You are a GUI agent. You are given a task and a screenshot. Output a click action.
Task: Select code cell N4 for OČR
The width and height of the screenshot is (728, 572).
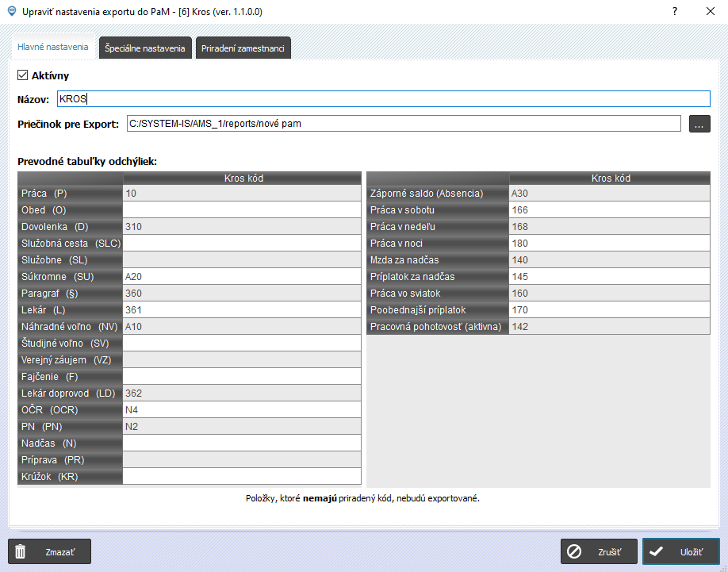[x=242, y=410]
